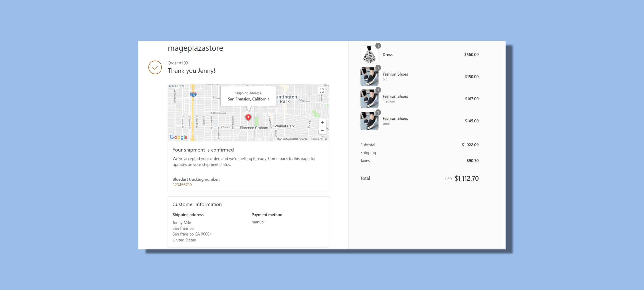The height and width of the screenshot is (290, 644).
Task: Click the small Fashion Shoes thumbnail
Action: [x=369, y=121]
